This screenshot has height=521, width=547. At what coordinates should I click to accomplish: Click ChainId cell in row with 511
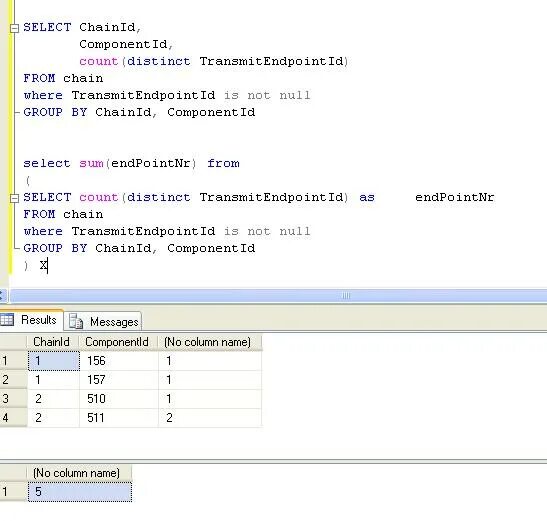pos(53,418)
